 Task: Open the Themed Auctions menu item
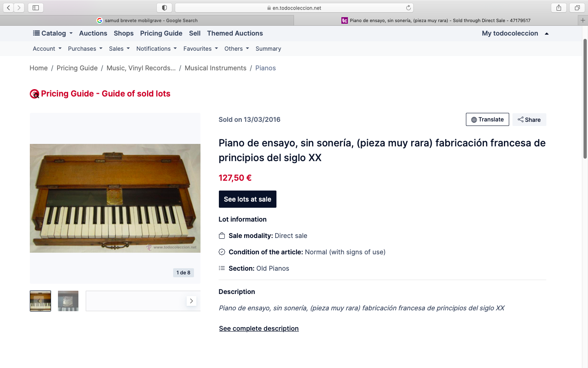(x=235, y=34)
